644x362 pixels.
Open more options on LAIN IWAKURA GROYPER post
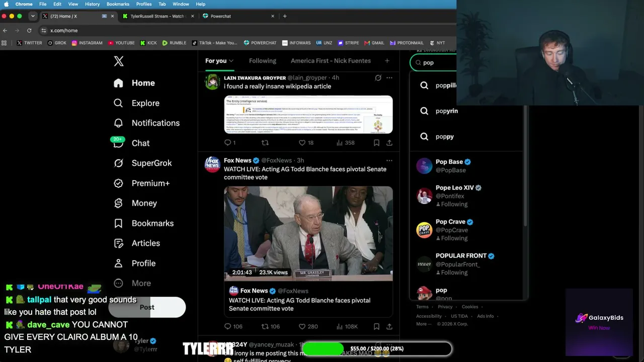[389, 78]
